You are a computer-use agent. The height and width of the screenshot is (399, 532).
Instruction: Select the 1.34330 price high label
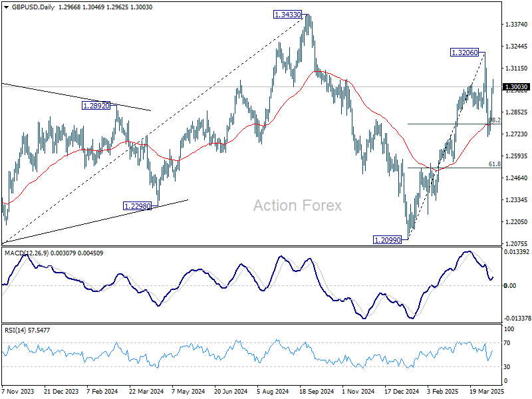coord(287,15)
